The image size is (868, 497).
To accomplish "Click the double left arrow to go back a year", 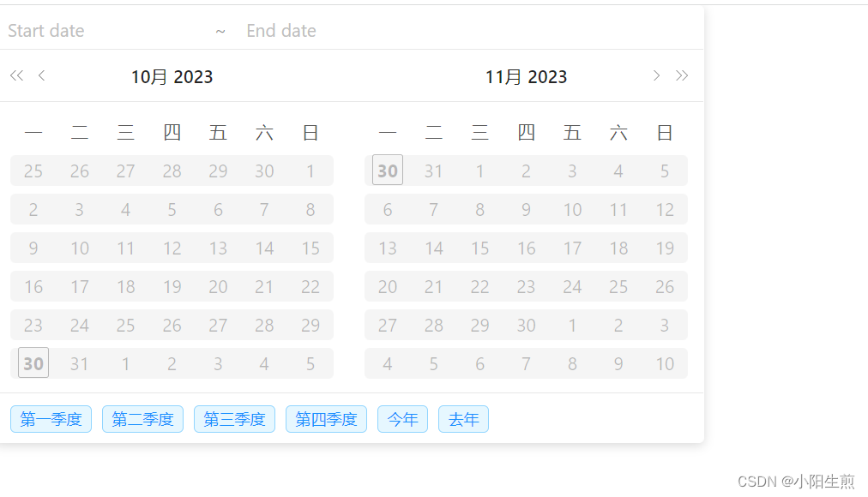I will [15, 75].
